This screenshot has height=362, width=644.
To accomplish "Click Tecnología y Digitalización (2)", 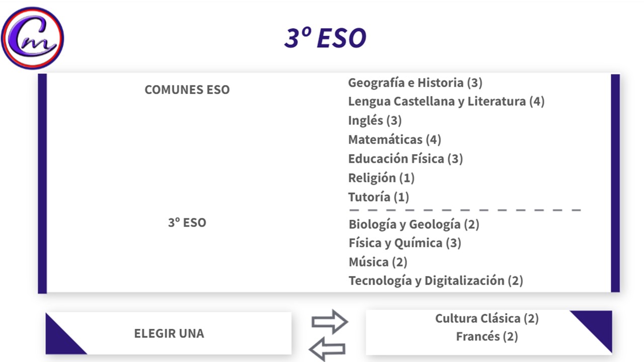I will [x=436, y=281].
